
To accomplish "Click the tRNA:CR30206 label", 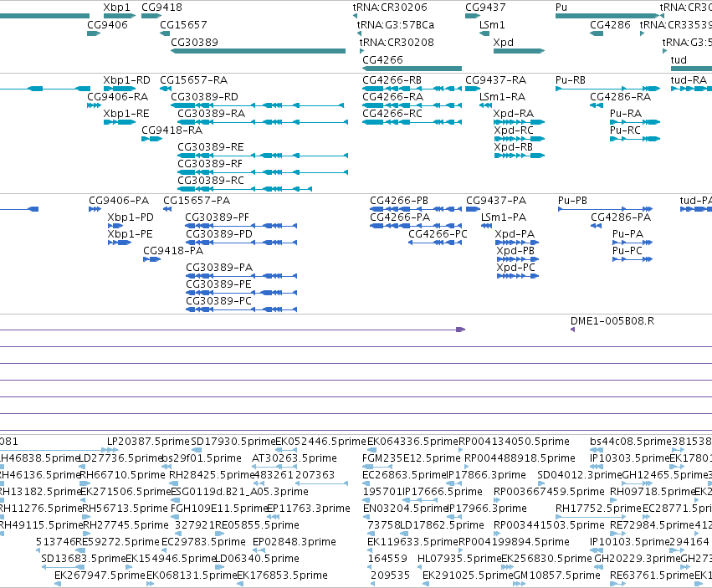I will [x=390, y=8].
